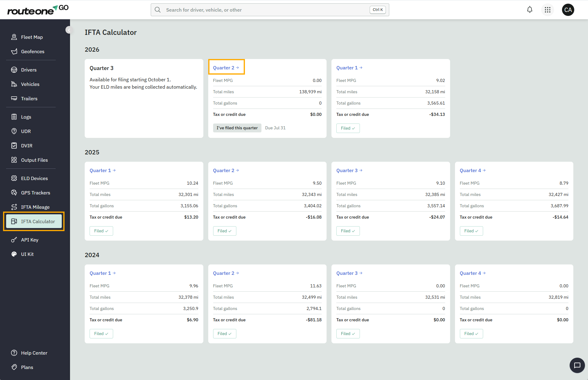Open 2026 Quarter 1 details

[349, 68]
